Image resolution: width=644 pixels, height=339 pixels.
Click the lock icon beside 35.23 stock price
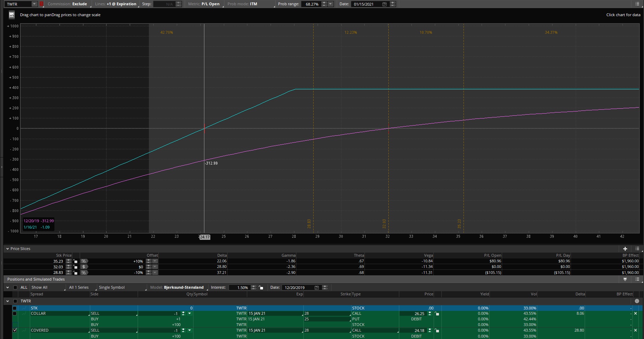tap(75, 261)
